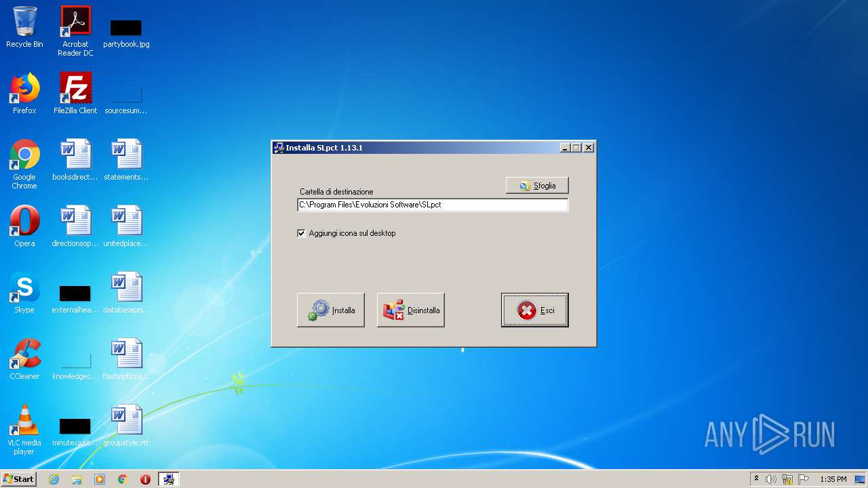The image size is (868, 488).
Task: Open Opera from taskbar
Action: click(146, 479)
